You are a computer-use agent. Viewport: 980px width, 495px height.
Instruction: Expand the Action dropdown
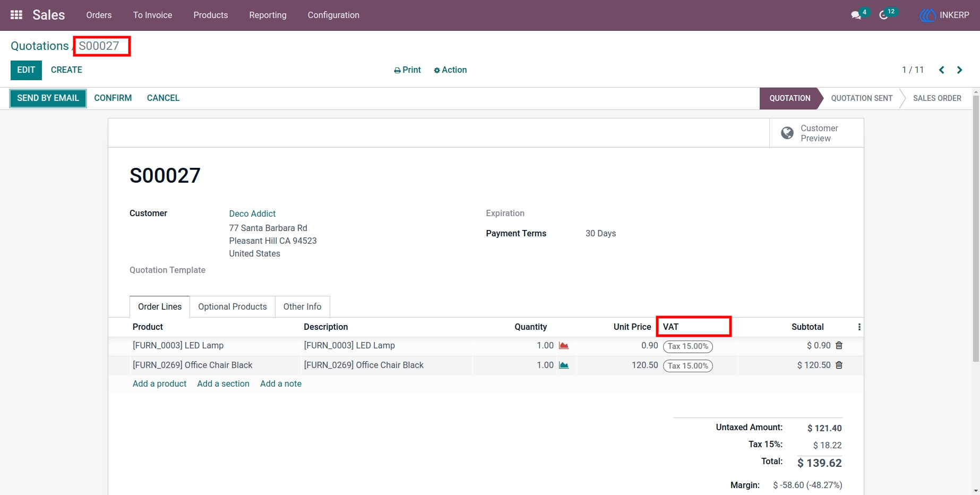[450, 70]
